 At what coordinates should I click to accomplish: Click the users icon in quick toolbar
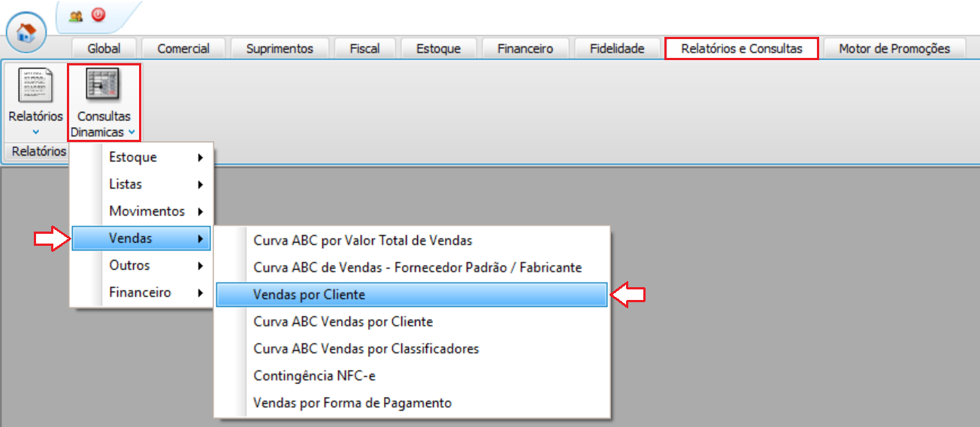coord(76,15)
